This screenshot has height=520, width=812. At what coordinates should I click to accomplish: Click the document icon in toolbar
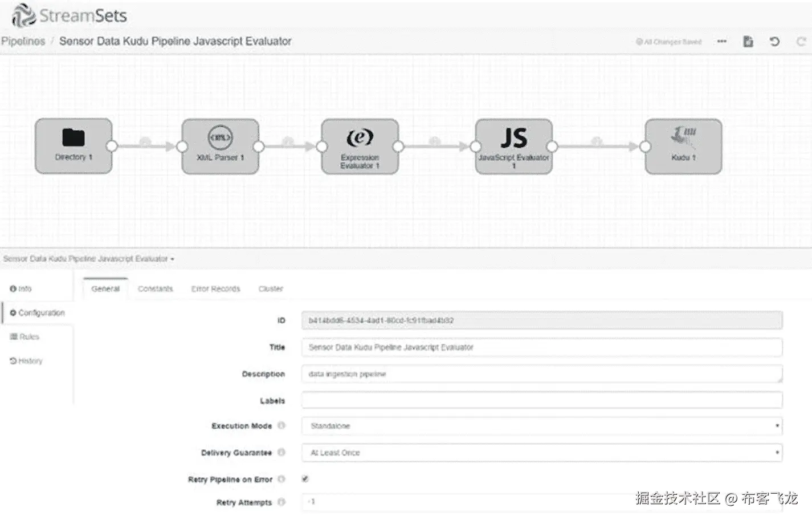pyautogui.click(x=748, y=42)
